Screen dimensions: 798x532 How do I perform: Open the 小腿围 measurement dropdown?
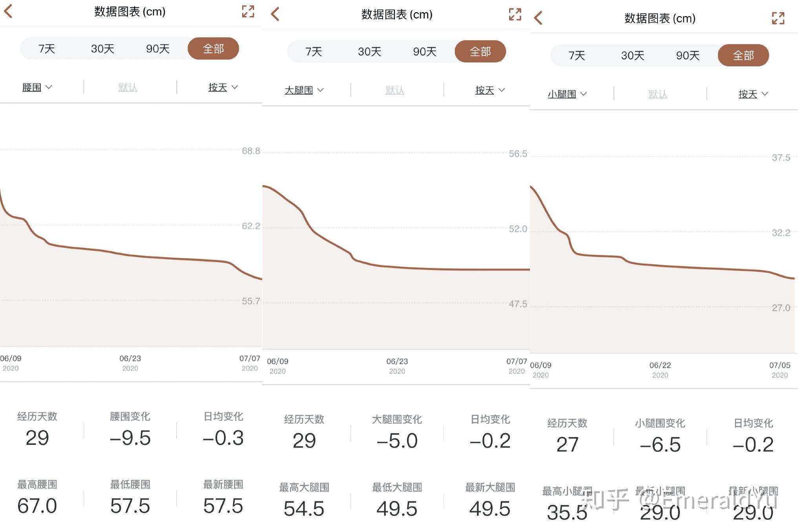coord(567,94)
